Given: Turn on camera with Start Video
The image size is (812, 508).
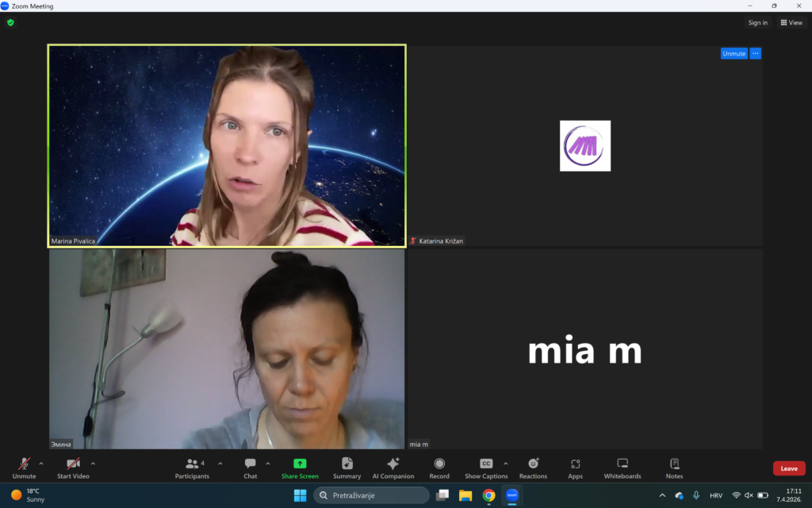Looking at the screenshot, I should 73,468.
